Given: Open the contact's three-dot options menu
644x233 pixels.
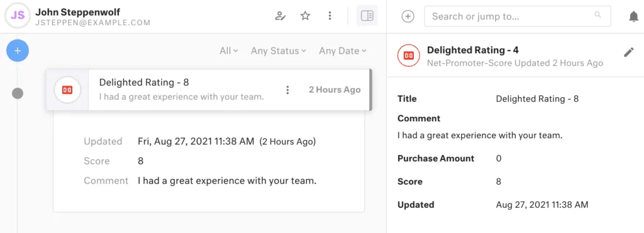Looking at the screenshot, I should click(330, 16).
